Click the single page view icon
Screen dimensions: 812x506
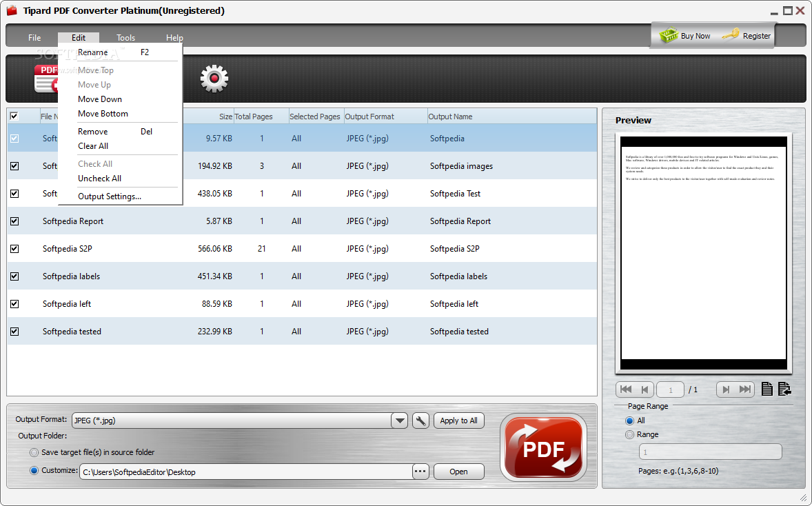[767, 389]
